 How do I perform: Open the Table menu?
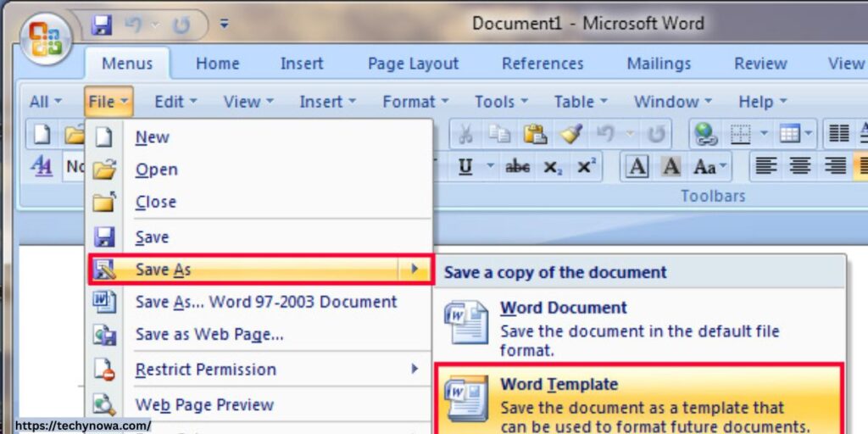point(581,102)
